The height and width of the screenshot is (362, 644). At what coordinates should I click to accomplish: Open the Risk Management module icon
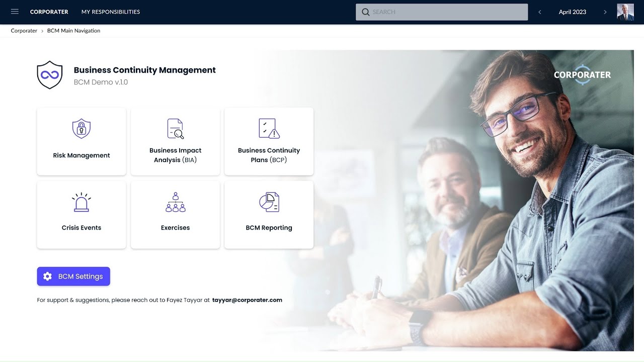tap(81, 128)
